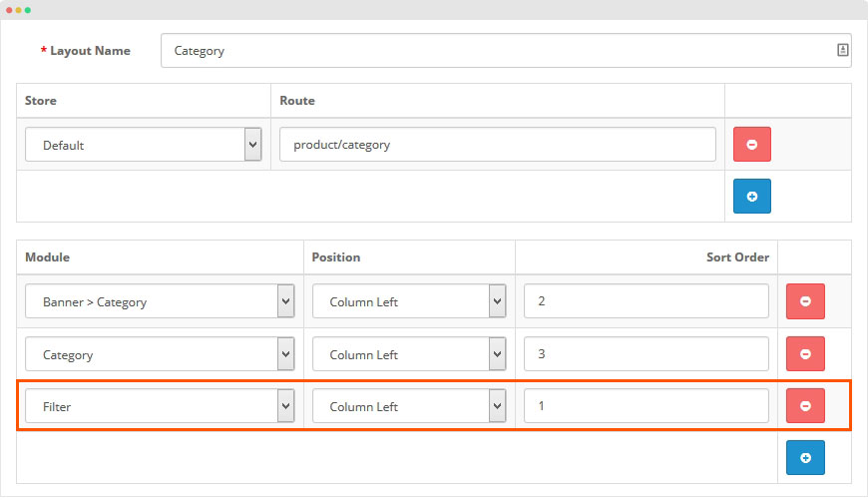Expand the Filter module dropdown

[x=160, y=406]
